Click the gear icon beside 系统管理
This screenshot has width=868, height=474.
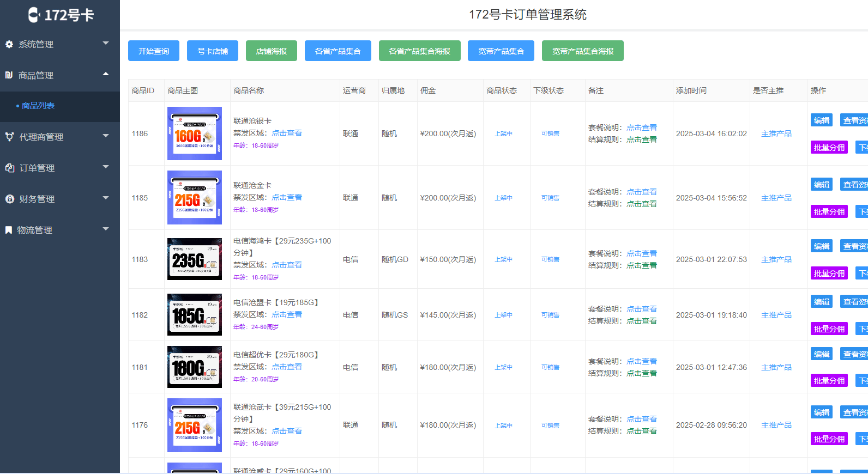[x=9, y=44]
